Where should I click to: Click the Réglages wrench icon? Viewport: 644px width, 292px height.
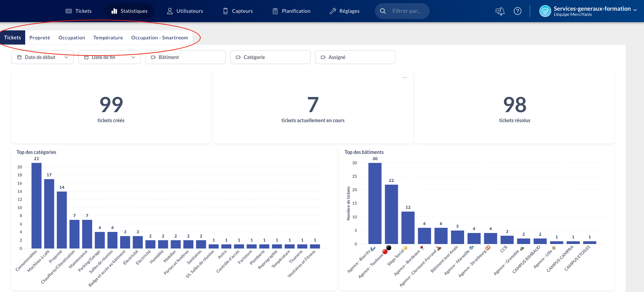pyautogui.click(x=333, y=11)
